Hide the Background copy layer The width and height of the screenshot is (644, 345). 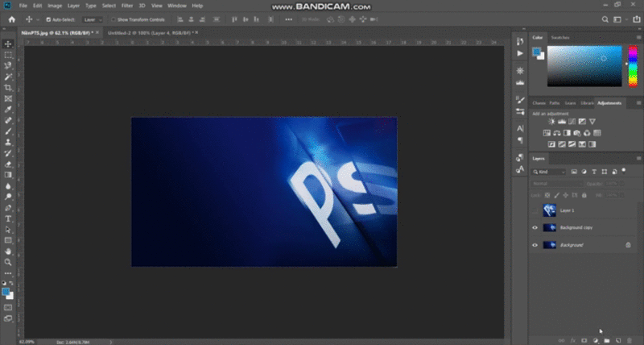[535, 228]
